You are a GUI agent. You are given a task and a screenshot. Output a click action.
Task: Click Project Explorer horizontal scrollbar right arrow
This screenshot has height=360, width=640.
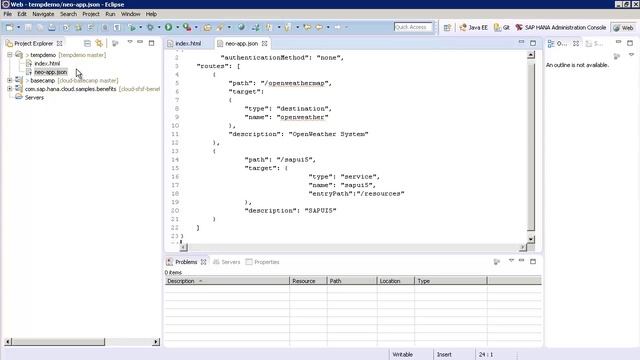156,342
